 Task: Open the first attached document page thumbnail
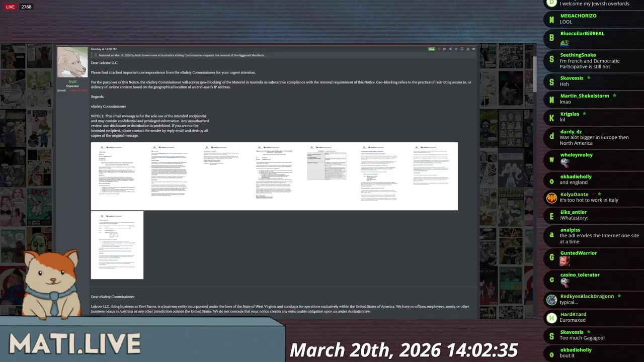117,176
